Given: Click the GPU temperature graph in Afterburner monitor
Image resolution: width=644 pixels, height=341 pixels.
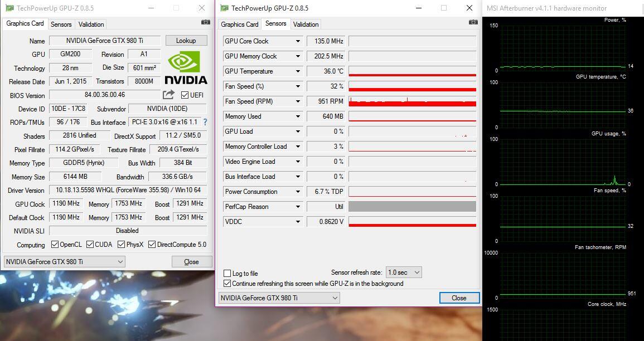Looking at the screenshot, I should coord(563,105).
